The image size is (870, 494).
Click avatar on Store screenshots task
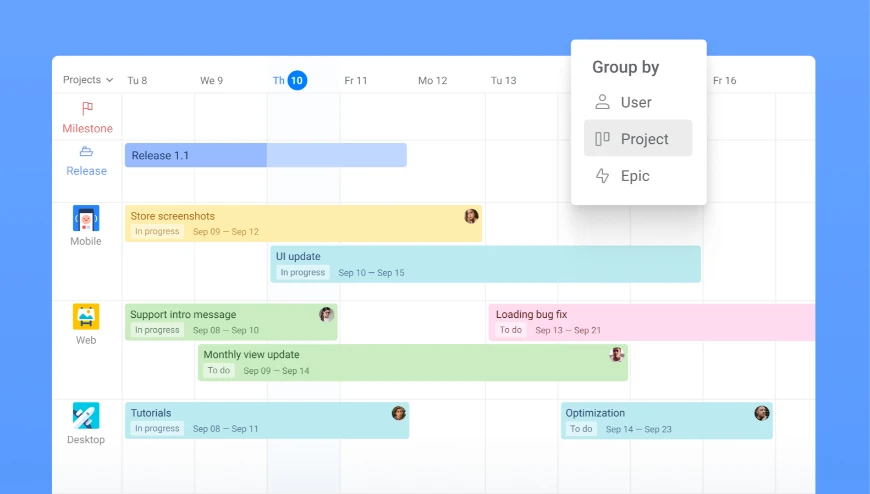pyautogui.click(x=471, y=216)
